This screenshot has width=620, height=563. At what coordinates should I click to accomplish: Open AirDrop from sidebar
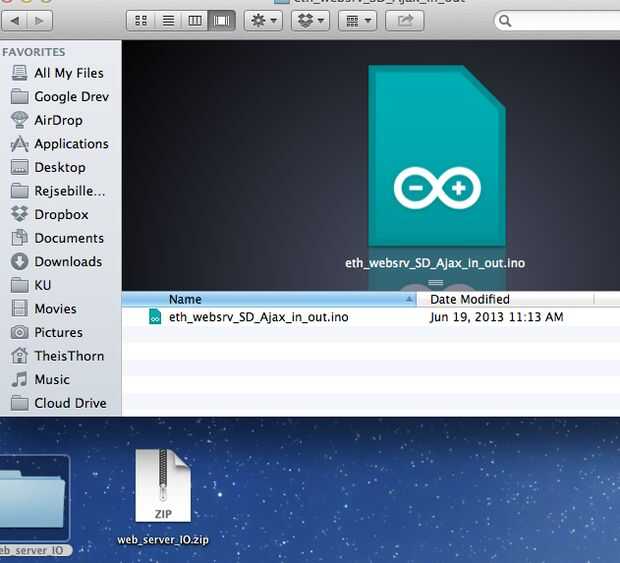click(47, 120)
